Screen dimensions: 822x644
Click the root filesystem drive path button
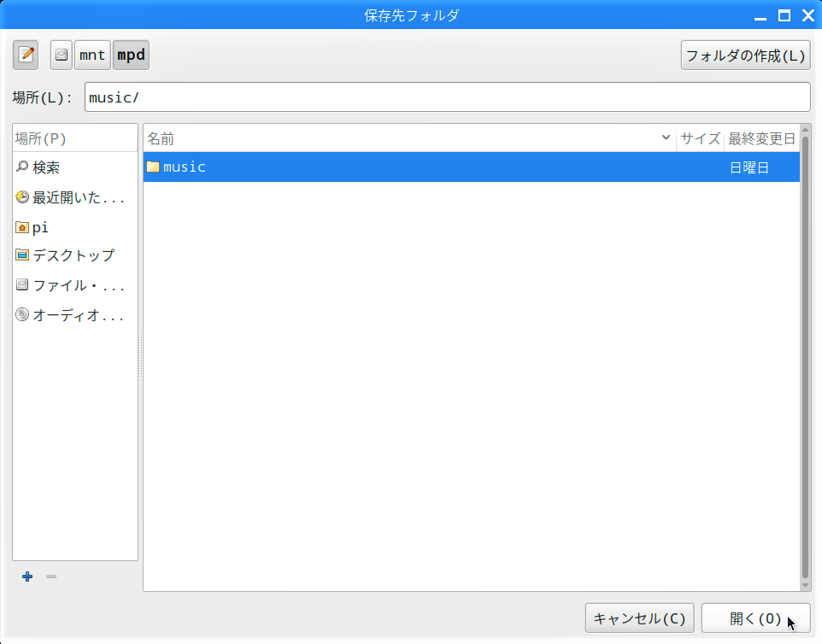click(62, 55)
